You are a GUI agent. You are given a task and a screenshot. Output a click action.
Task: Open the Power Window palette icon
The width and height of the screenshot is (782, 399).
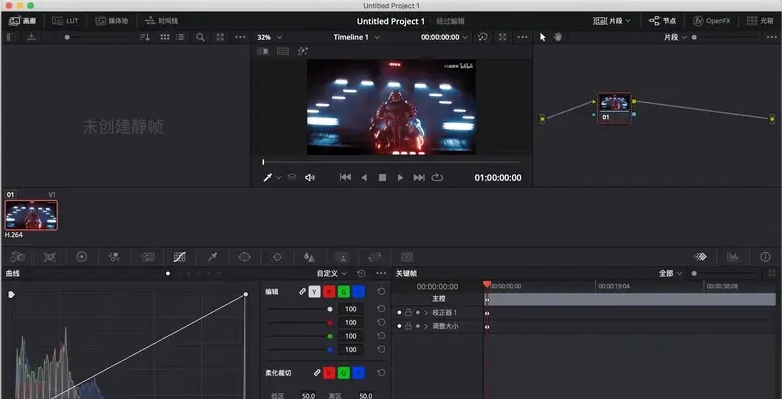pos(244,257)
